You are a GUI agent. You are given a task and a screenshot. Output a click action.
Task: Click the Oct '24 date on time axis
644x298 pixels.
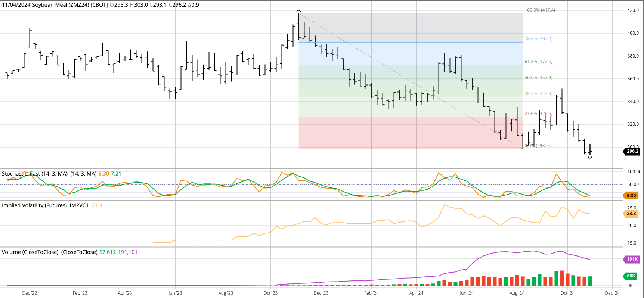567,293
